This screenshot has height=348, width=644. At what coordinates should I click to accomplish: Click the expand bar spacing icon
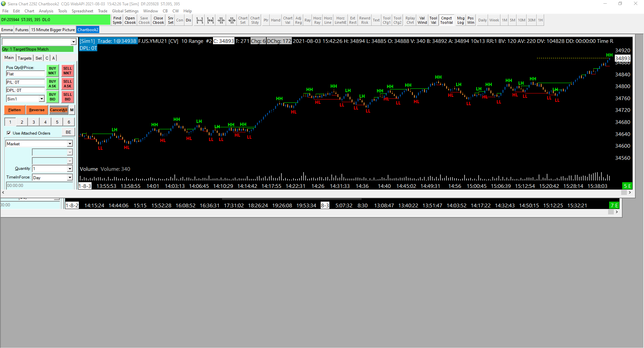coord(200,20)
